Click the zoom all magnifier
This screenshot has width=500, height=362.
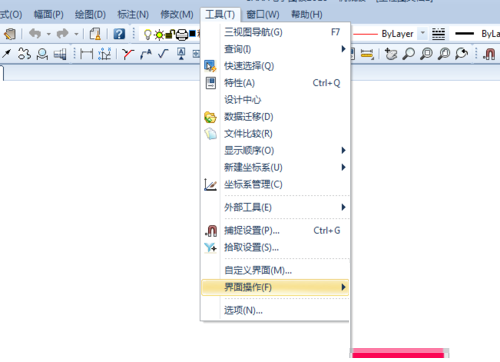444,54
